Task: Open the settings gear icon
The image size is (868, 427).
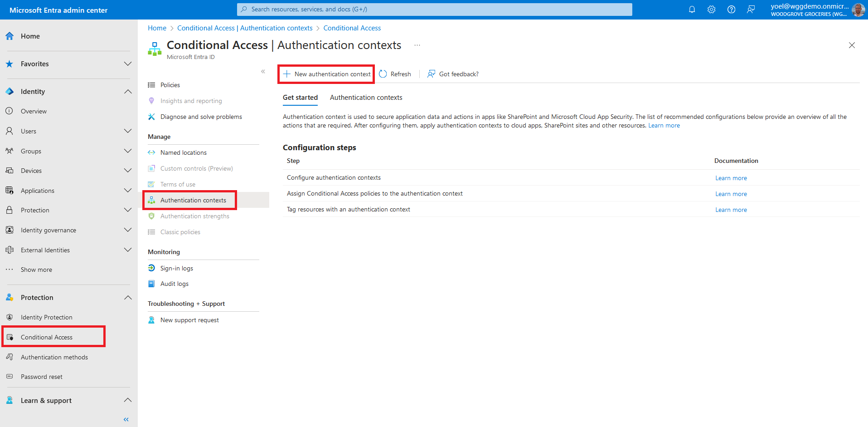Action: (711, 10)
